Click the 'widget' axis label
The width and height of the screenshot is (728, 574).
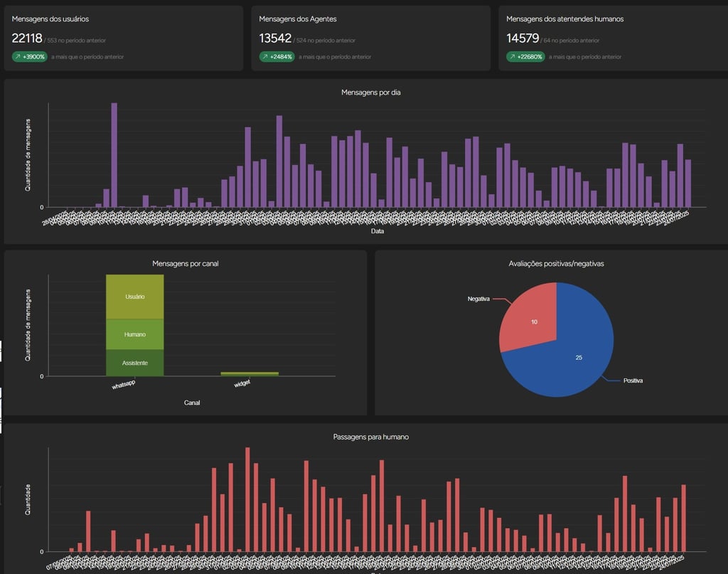click(242, 383)
